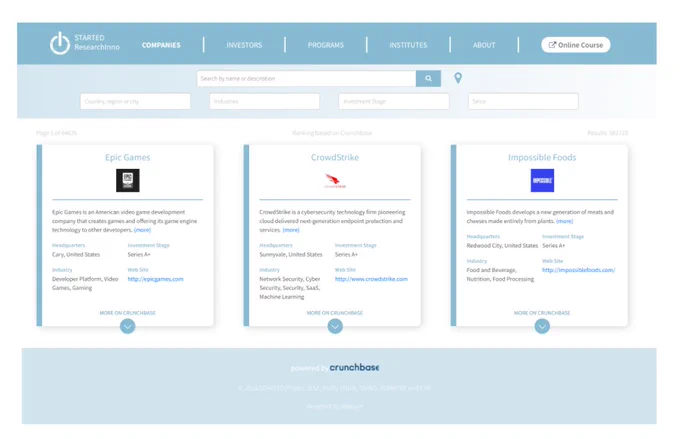Click the Since filter field
680x439 pixels.
[x=523, y=101]
